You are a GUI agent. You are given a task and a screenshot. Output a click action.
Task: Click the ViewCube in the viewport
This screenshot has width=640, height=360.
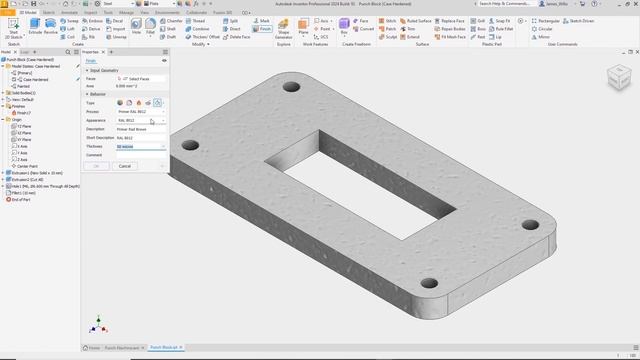(x=619, y=77)
